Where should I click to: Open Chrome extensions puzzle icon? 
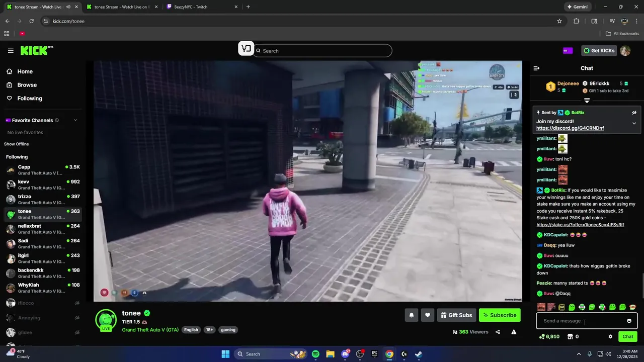(x=577, y=21)
